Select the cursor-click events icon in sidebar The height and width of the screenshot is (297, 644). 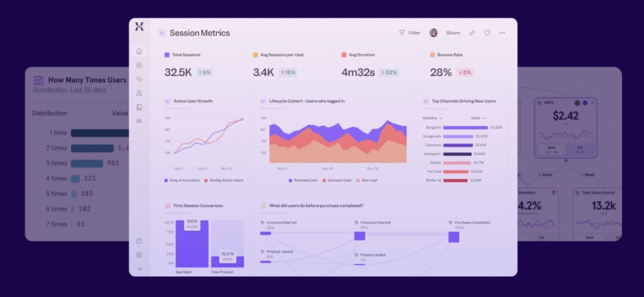[x=139, y=79]
